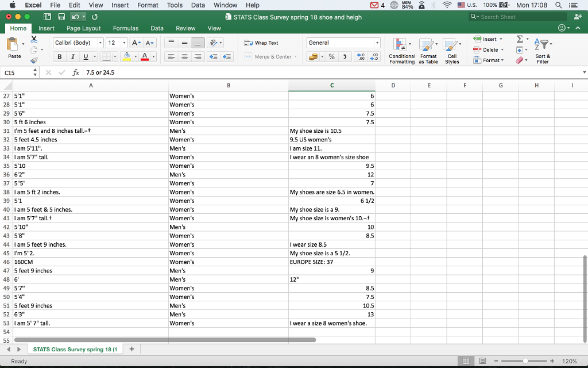
Task: Open the Window menu in menu bar
Action: tap(225, 5)
